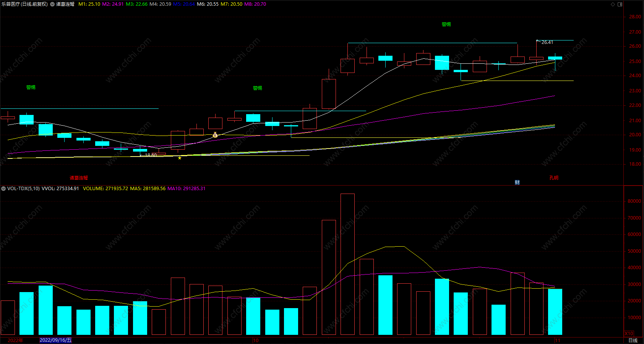644x344 pixels.
Task: Click the 80000 volume axis label
Action: pyautogui.click(x=634, y=201)
